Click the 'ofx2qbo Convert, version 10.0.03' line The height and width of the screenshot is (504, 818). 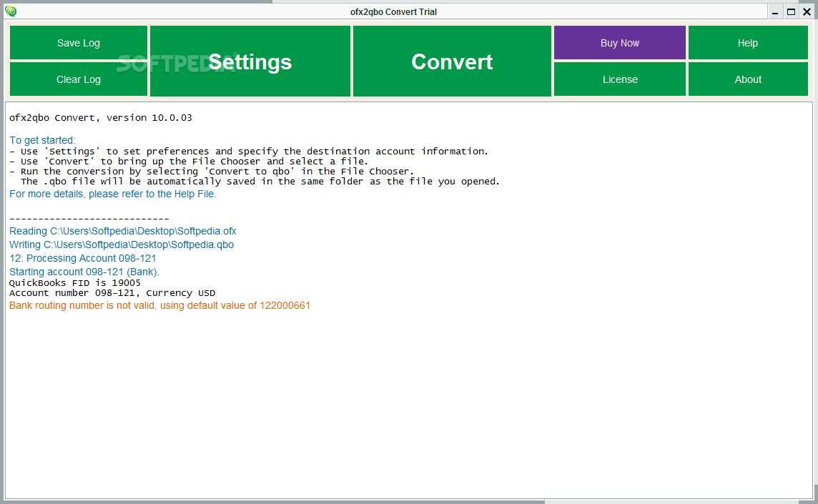tap(101, 118)
